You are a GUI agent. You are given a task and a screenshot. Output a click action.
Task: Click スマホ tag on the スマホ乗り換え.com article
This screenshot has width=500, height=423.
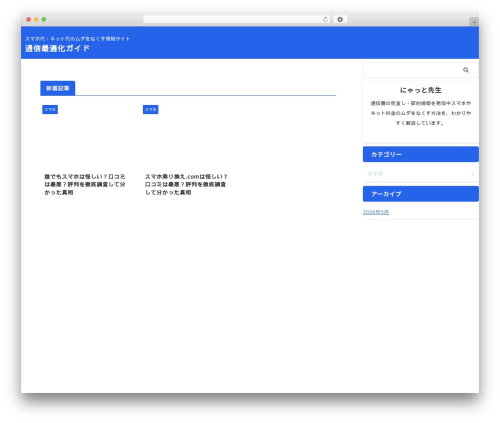151,109
